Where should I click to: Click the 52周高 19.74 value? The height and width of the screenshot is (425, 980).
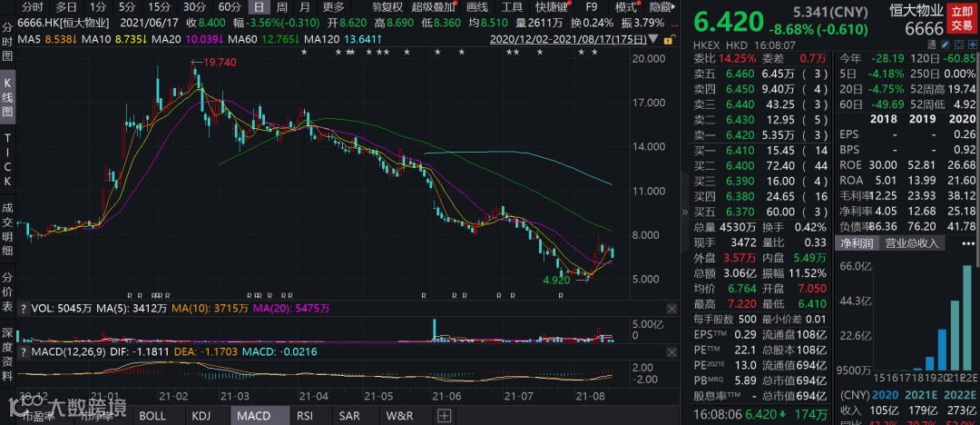[x=963, y=88]
